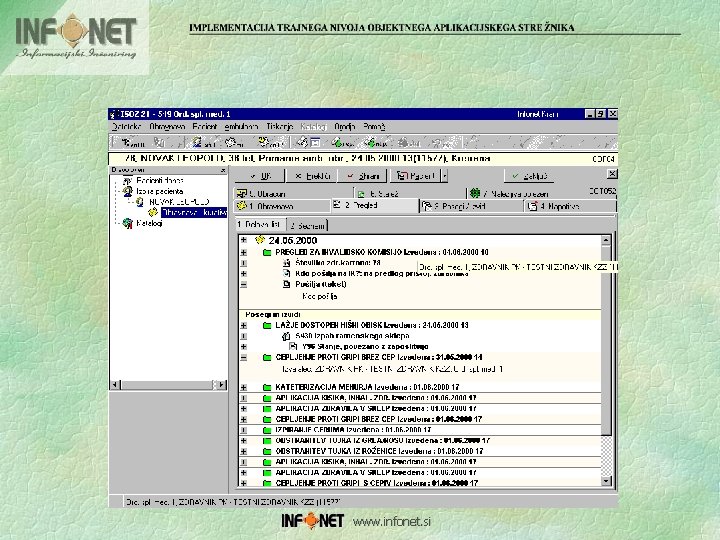Click the work list scrollbar up arrow
This screenshot has width=720, height=540.
(x=606, y=240)
